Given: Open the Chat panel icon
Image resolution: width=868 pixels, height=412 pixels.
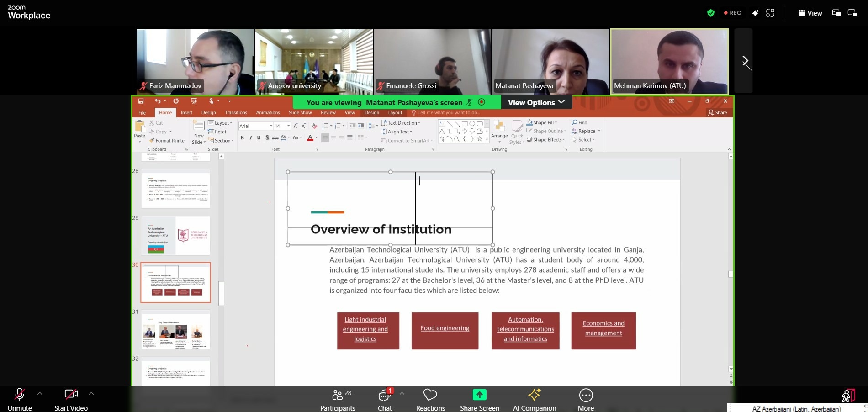Looking at the screenshot, I should pos(384,395).
